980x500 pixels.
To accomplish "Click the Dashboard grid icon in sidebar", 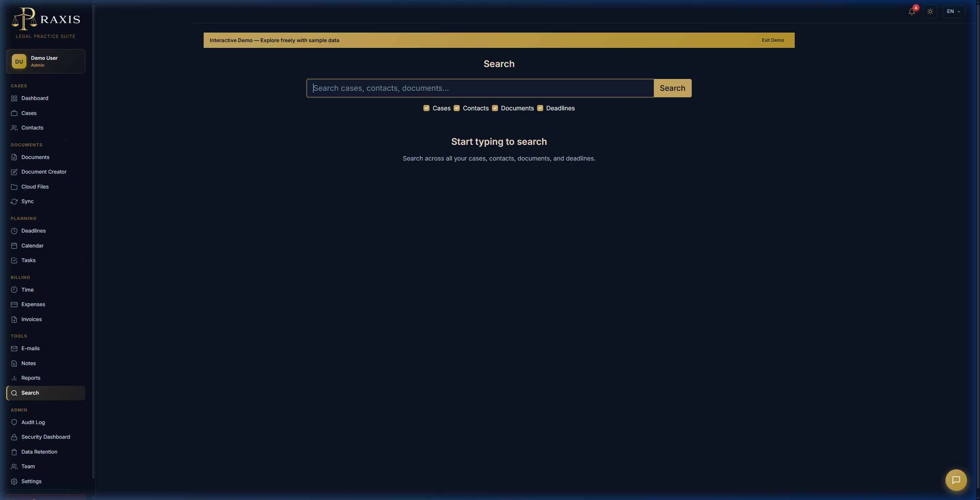I will point(14,98).
